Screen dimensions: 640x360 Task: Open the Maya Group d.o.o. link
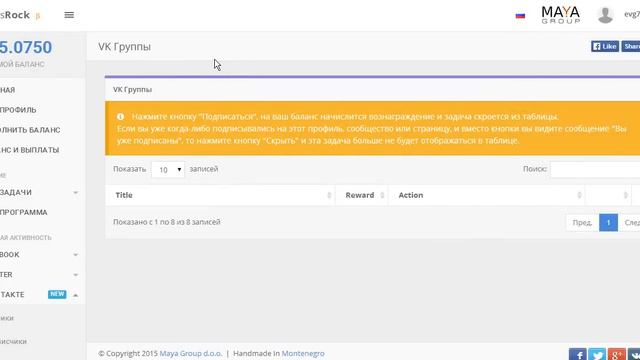pyautogui.click(x=191, y=353)
